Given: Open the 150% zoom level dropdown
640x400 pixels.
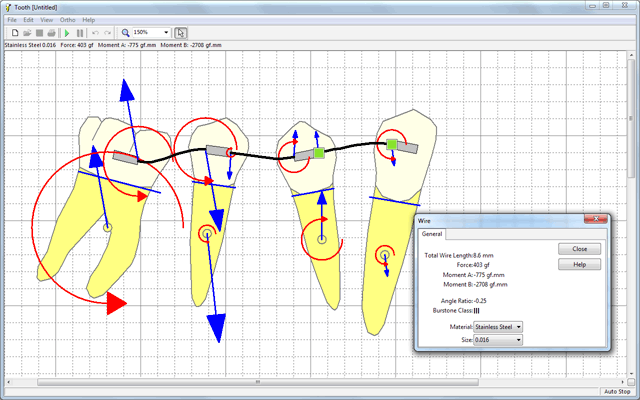Looking at the screenshot, I should pos(165,33).
